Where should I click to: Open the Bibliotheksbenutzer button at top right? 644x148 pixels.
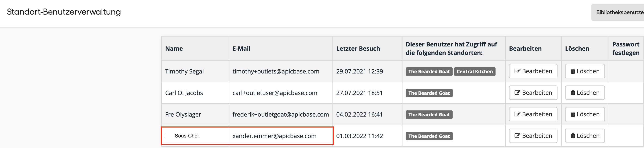(618, 12)
